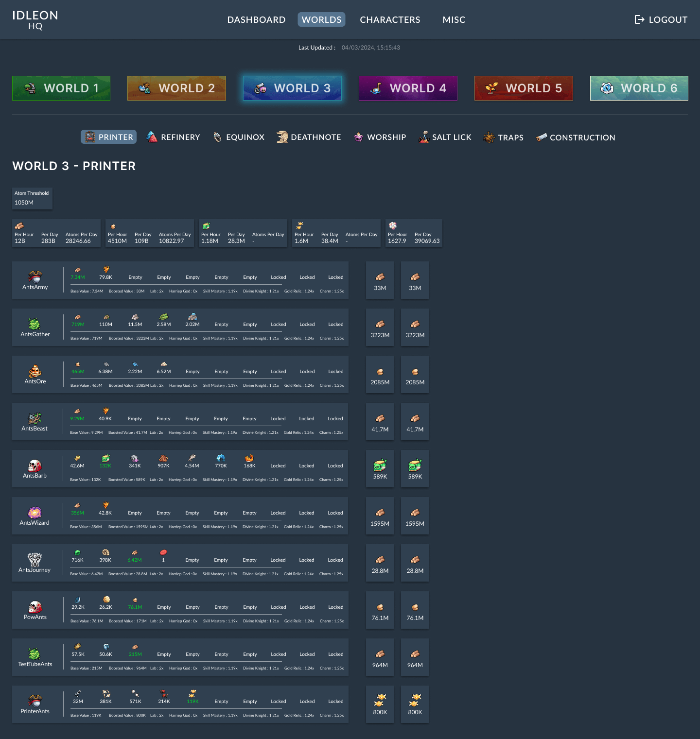Click the AntsGather 2.02M sample icon

point(192,317)
